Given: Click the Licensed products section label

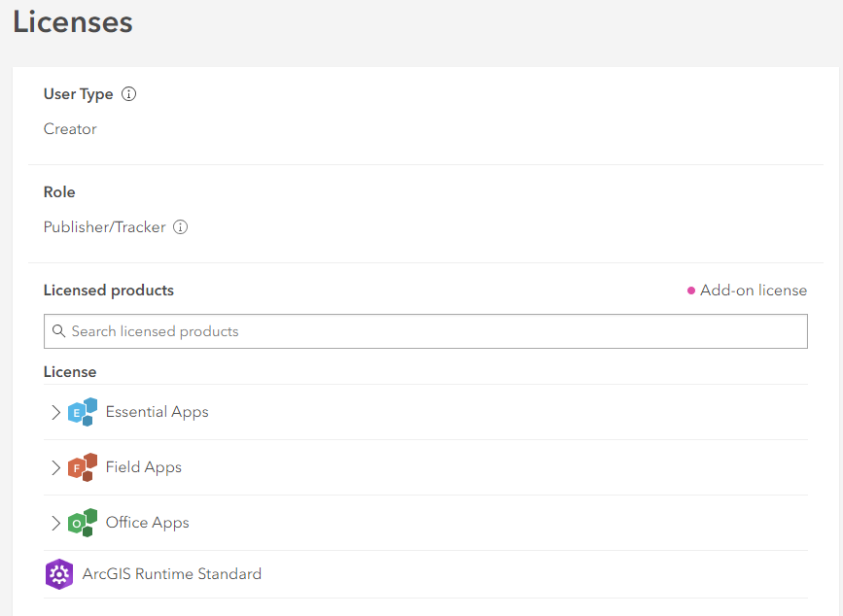Looking at the screenshot, I should [x=108, y=290].
